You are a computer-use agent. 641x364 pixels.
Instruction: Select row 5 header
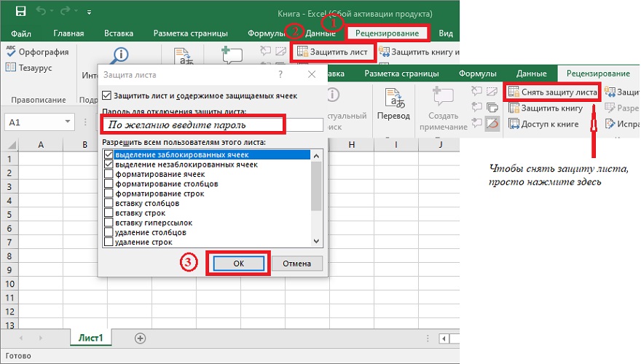point(9,215)
